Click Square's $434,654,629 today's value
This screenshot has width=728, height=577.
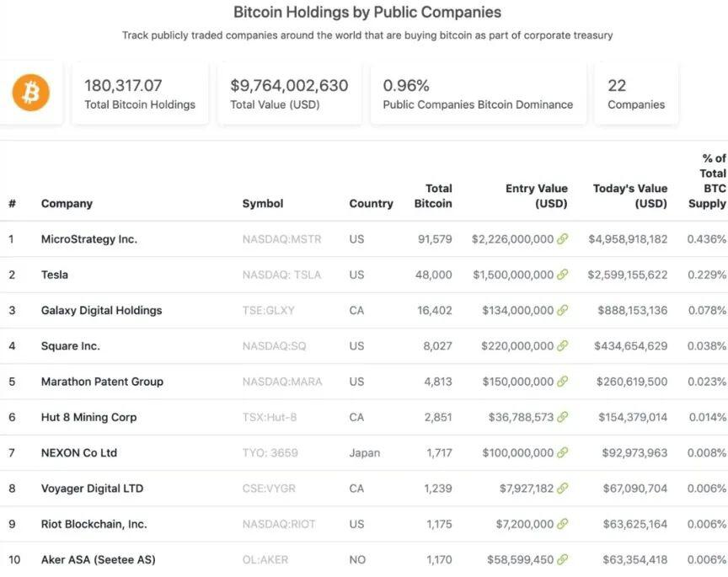tap(630, 346)
